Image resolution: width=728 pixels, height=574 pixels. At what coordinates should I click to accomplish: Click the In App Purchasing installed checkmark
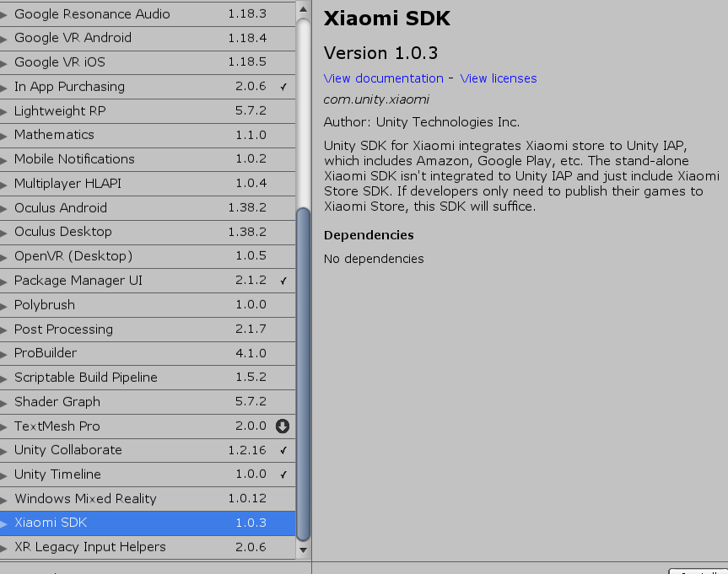pyautogui.click(x=283, y=87)
